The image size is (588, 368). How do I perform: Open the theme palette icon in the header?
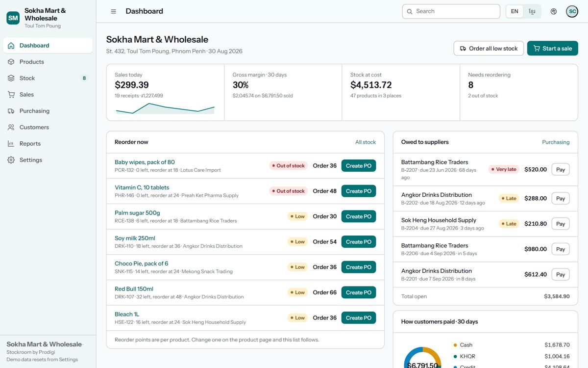554,11
